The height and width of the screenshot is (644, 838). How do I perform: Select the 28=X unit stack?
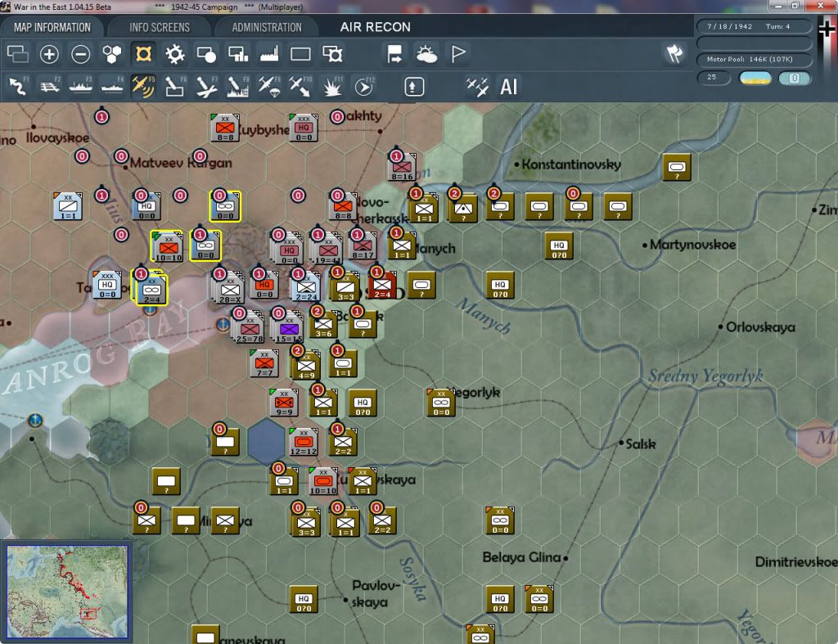(x=229, y=287)
